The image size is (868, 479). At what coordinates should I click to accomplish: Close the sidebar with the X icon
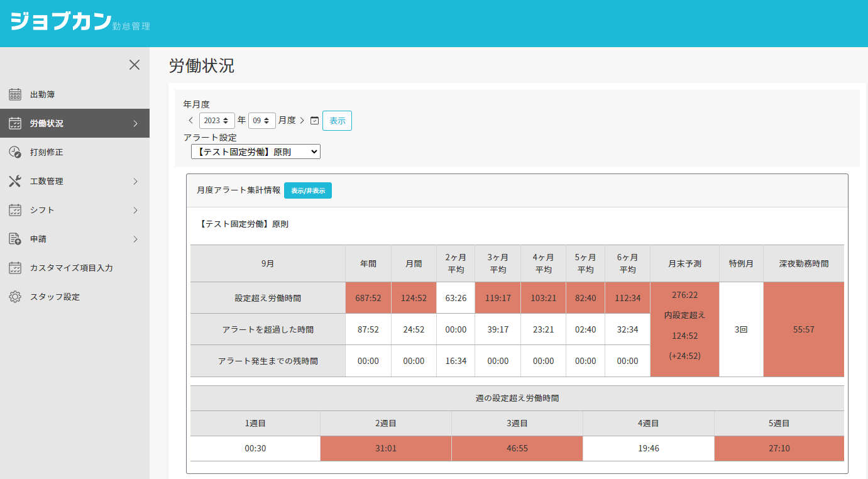pyautogui.click(x=134, y=65)
